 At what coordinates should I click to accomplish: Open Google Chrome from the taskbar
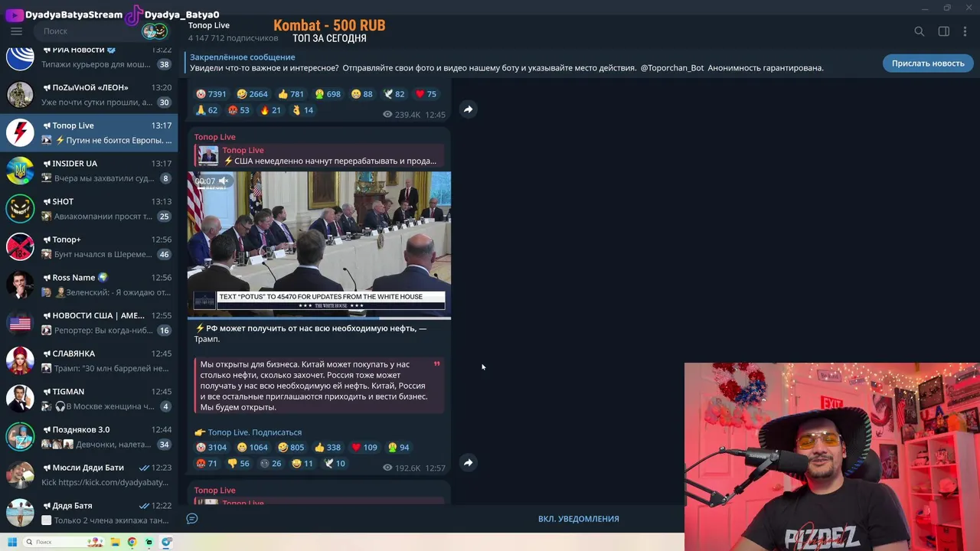[132, 542]
